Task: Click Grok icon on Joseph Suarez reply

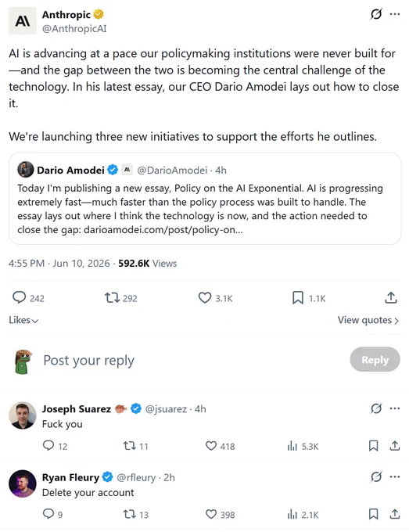Action: tap(376, 408)
